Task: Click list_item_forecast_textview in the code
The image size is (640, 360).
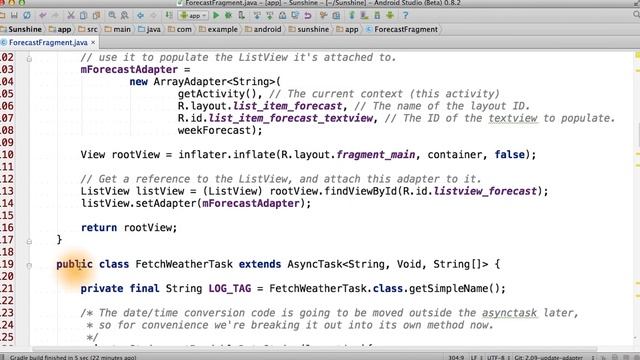Action: (291, 118)
